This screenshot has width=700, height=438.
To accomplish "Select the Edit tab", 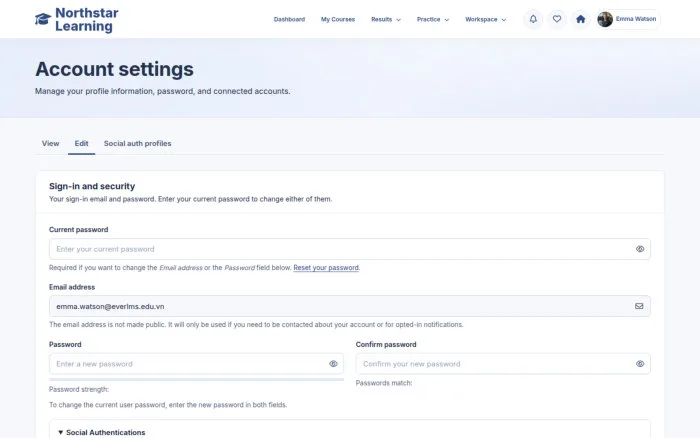I will (x=81, y=143).
